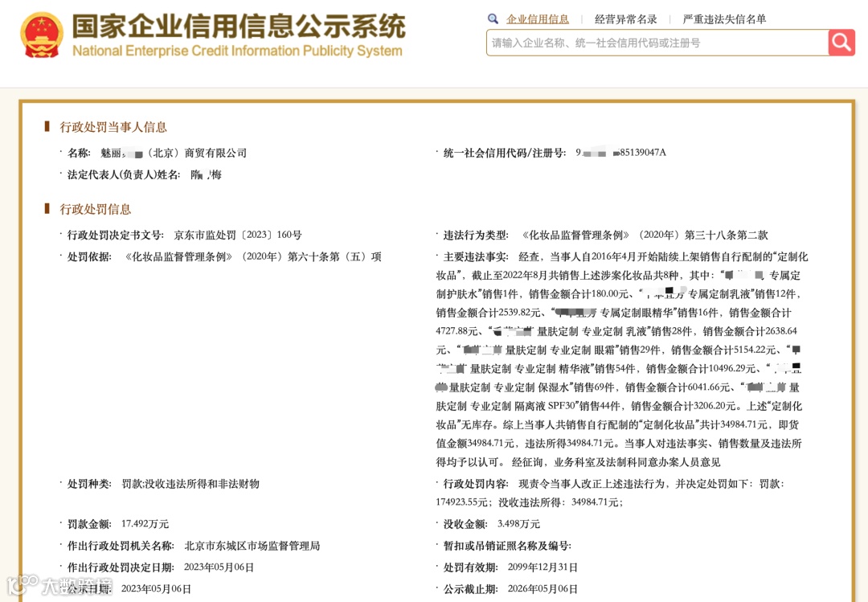Click the 行政处罚信息 section heading
The image size is (868, 602).
tap(95, 209)
